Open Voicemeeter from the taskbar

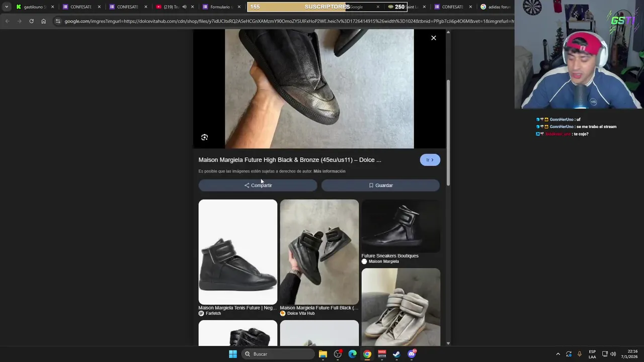point(382,354)
